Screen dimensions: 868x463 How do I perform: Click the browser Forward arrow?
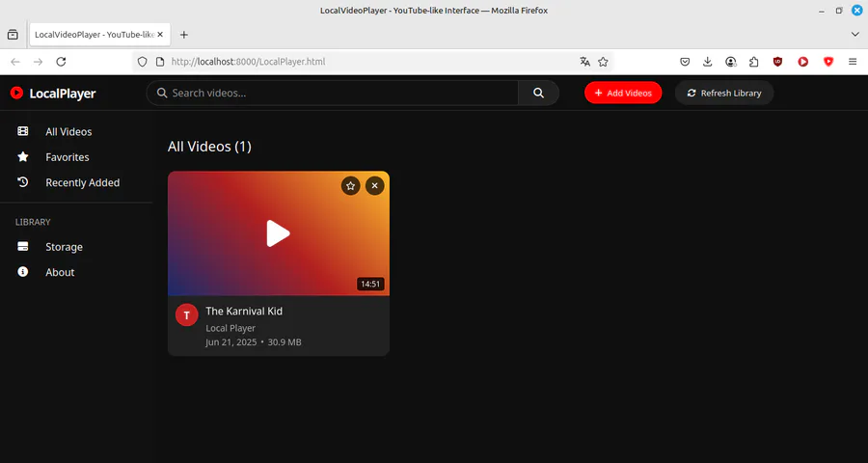coord(39,62)
